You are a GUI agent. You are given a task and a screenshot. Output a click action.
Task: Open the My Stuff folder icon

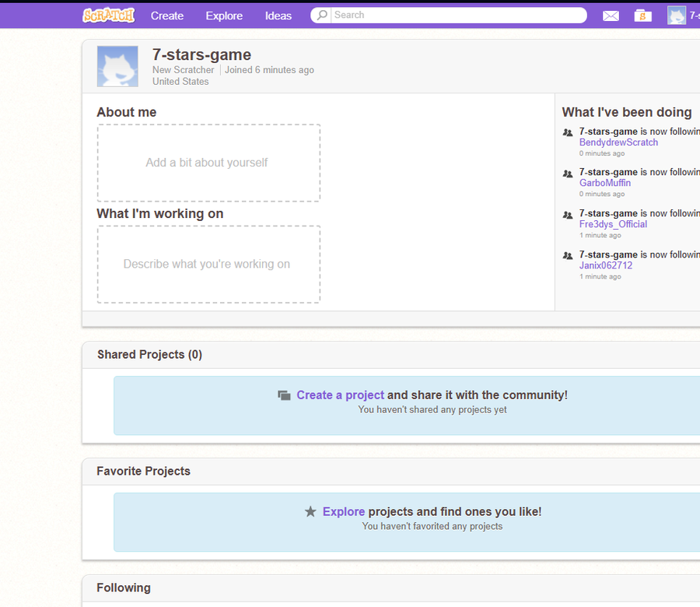pos(642,16)
